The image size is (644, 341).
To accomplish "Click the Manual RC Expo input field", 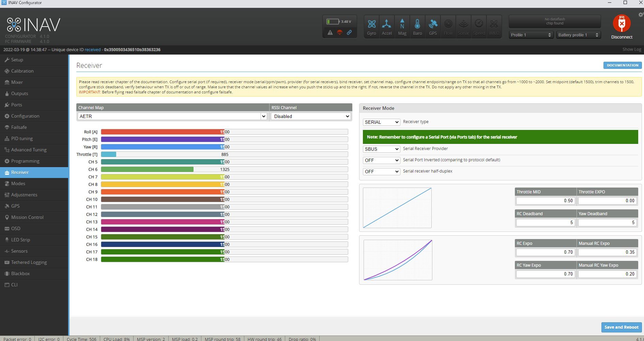I will coord(607,252).
